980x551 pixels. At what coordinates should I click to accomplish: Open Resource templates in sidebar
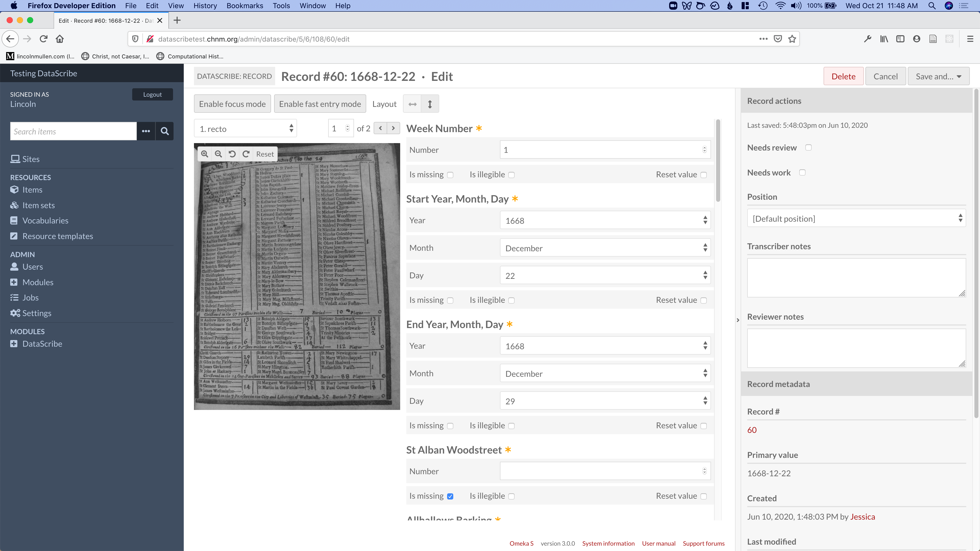click(x=57, y=236)
